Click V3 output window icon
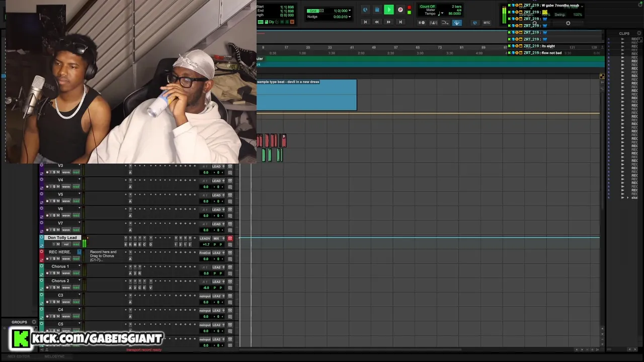This screenshot has width=644, height=362. (x=230, y=166)
